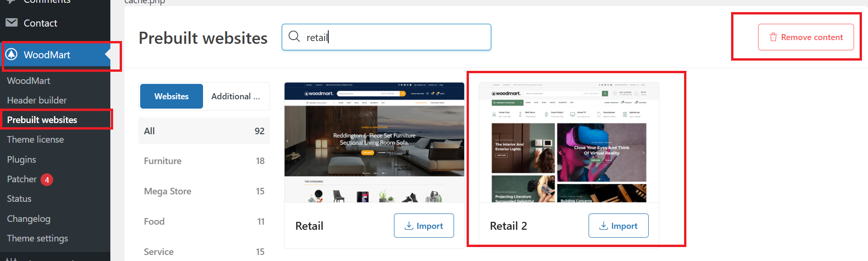Click the Prebuilt websites heading
This screenshot has height=261, width=868.
pos(203,38)
